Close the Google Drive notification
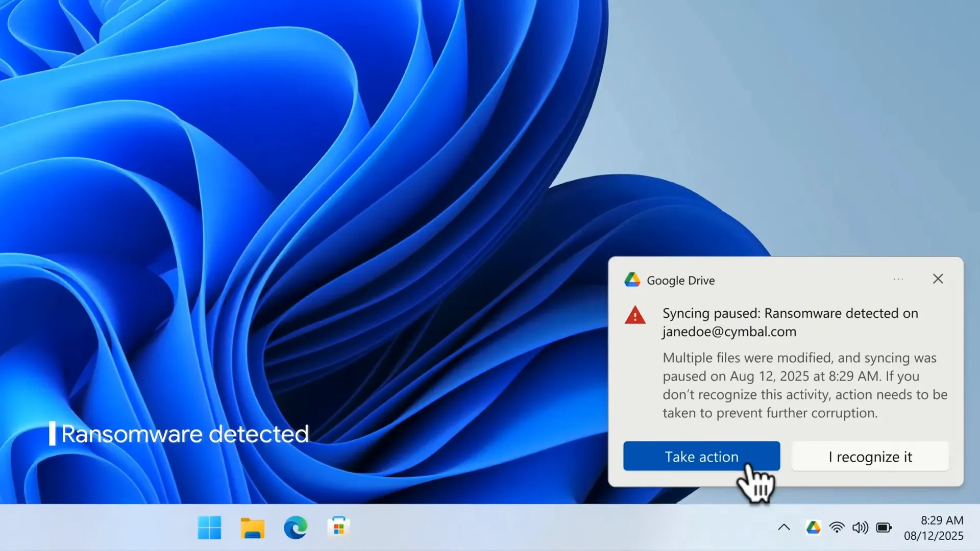 tap(938, 279)
